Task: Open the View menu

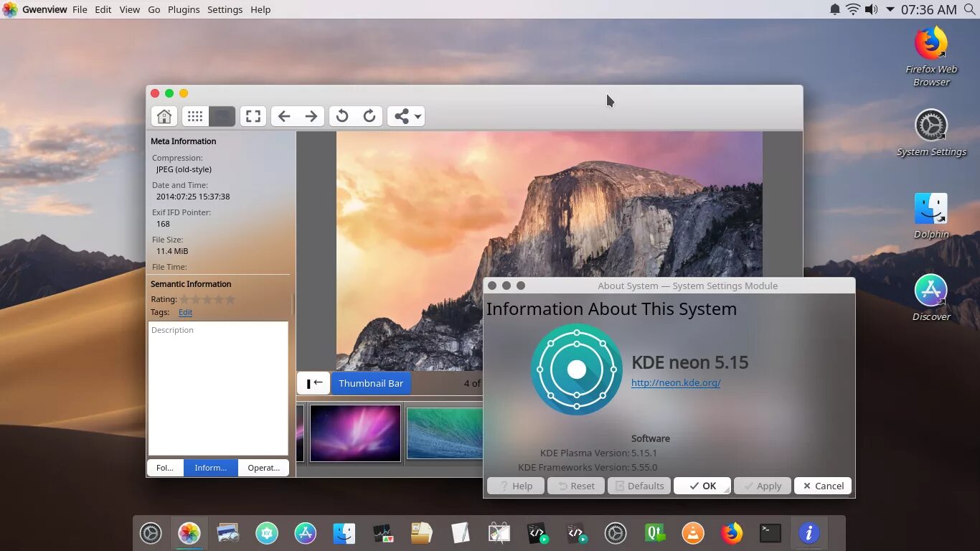Action: coord(130,9)
